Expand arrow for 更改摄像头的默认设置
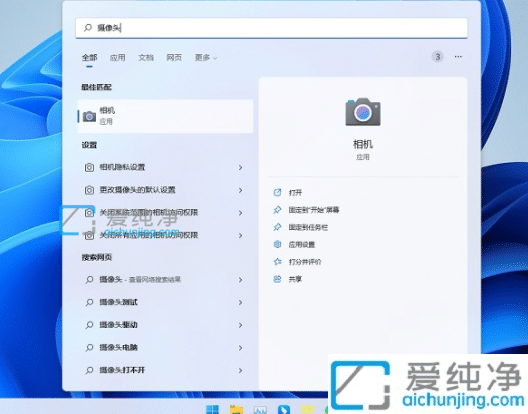The image size is (528, 414). point(240,190)
